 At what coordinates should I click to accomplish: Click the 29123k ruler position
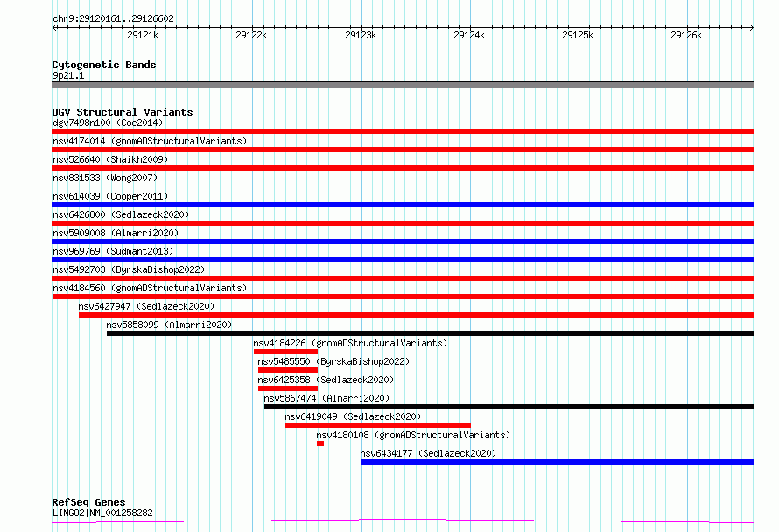pyautogui.click(x=361, y=35)
